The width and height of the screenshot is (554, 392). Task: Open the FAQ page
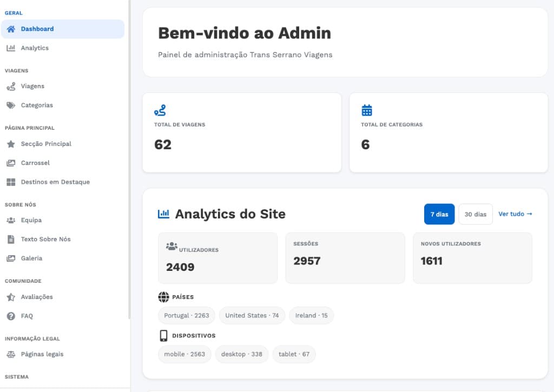tap(63, 316)
